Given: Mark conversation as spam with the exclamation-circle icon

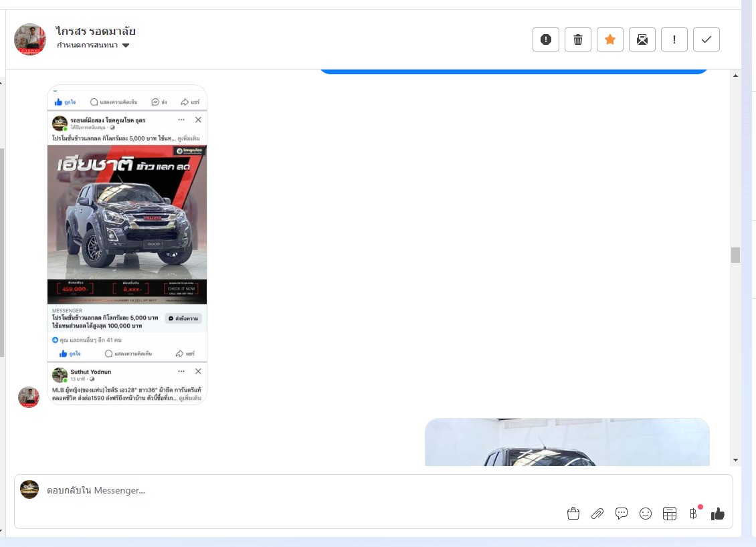Looking at the screenshot, I should coord(546,39).
